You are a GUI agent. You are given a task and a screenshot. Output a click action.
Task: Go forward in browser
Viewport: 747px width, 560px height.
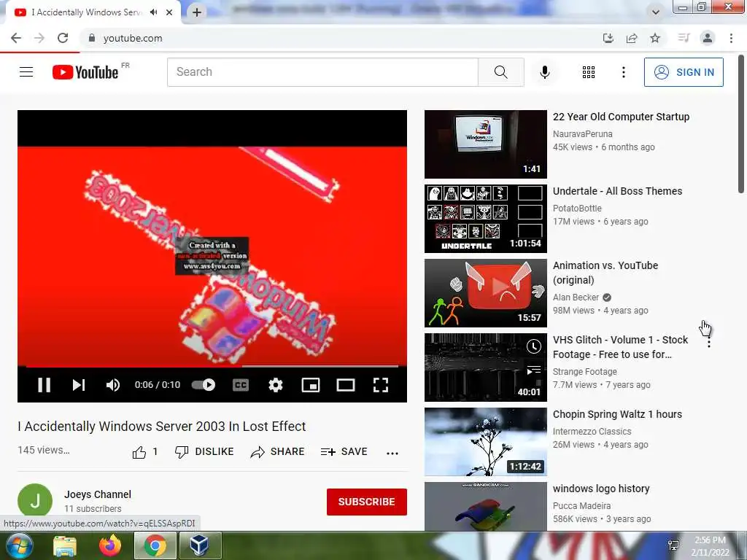(39, 38)
